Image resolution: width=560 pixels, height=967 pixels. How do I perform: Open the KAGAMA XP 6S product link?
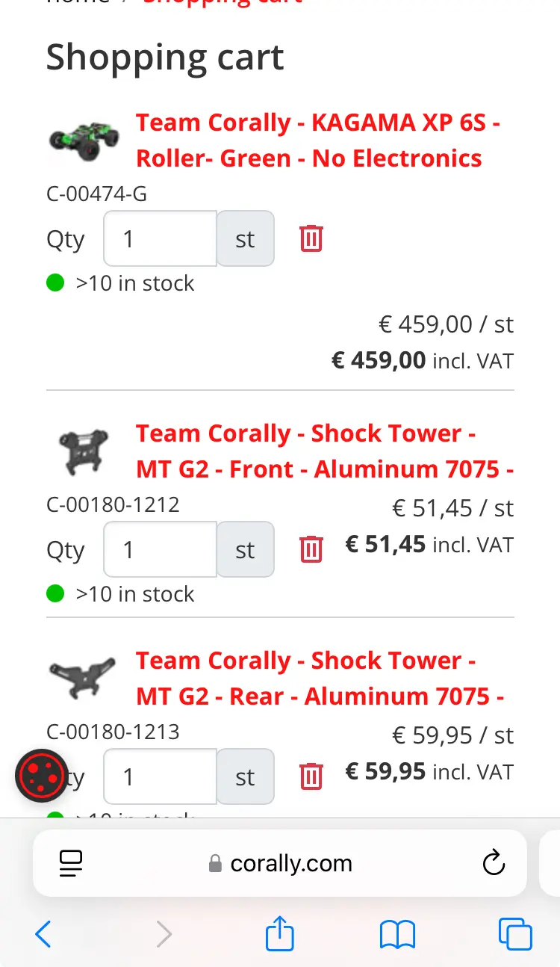[x=318, y=140]
